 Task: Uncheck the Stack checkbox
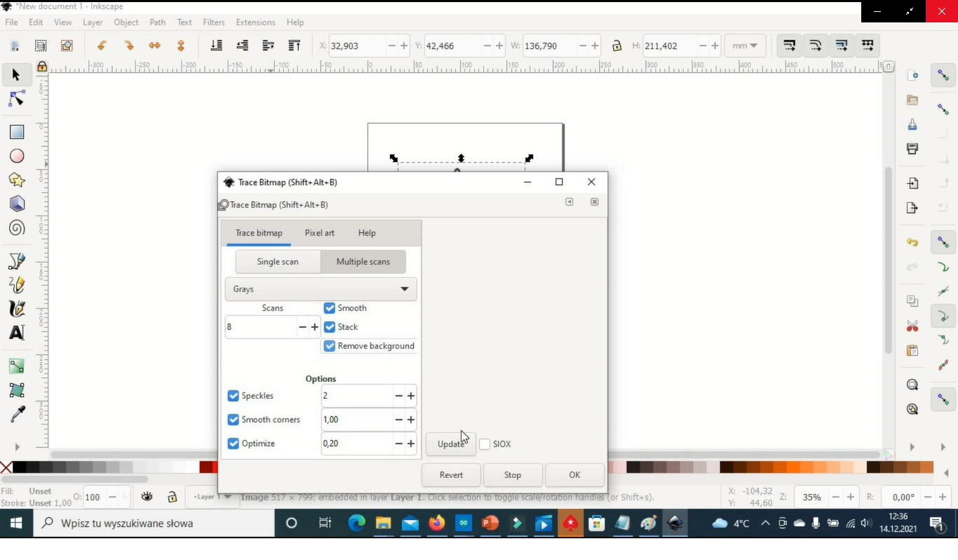330,327
